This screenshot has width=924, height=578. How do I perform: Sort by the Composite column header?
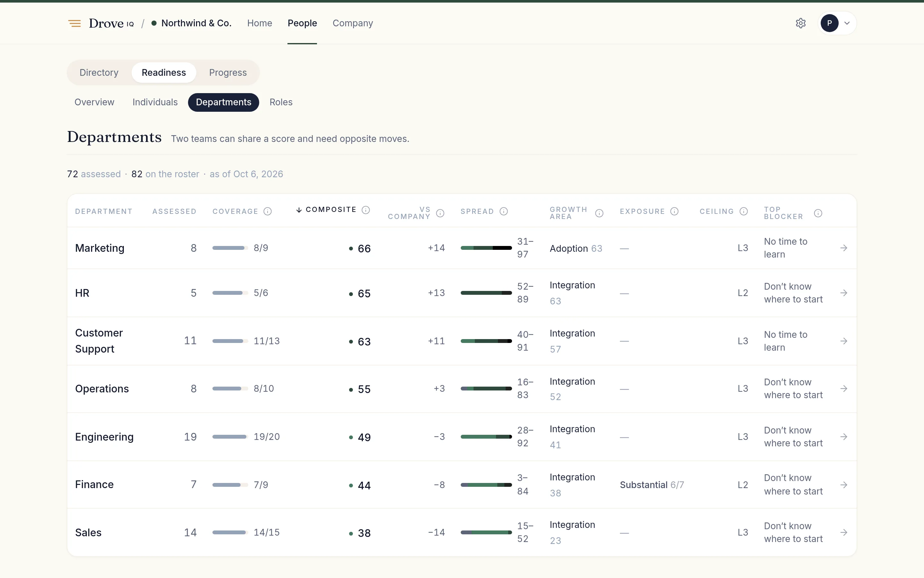pyautogui.click(x=327, y=210)
